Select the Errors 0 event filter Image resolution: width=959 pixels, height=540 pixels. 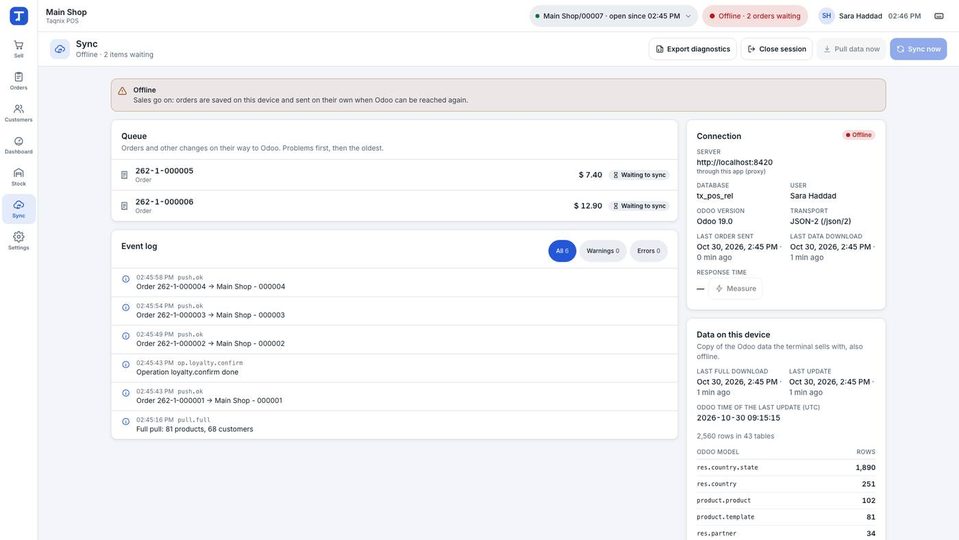(x=648, y=251)
